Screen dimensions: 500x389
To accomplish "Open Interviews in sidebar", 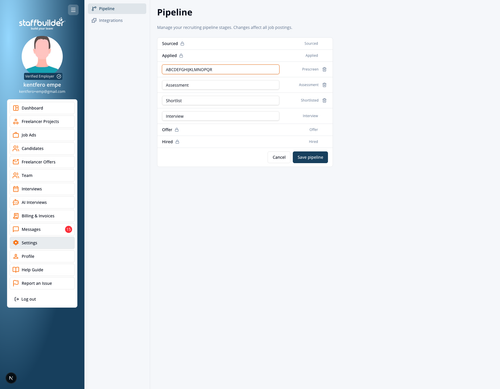I will click(x=42, y=189).
